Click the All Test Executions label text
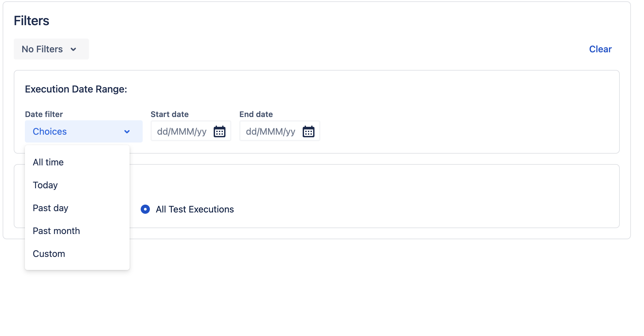The width and height of the screenshot is (644, 336). point(195,209)
